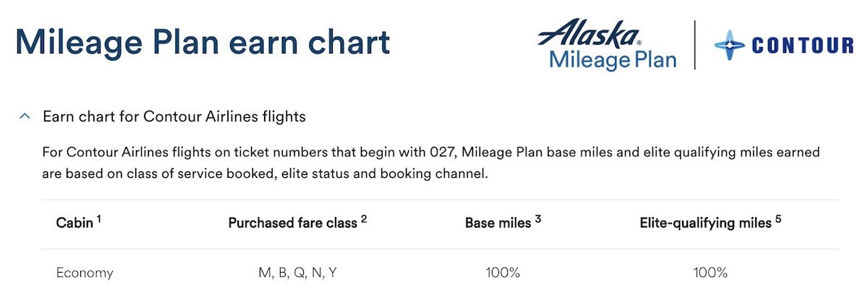The height and width of the screenshot is (303, 868).
Task: Collapse the Contour Airlines earn chart chevron
Action: click(25, 116)
